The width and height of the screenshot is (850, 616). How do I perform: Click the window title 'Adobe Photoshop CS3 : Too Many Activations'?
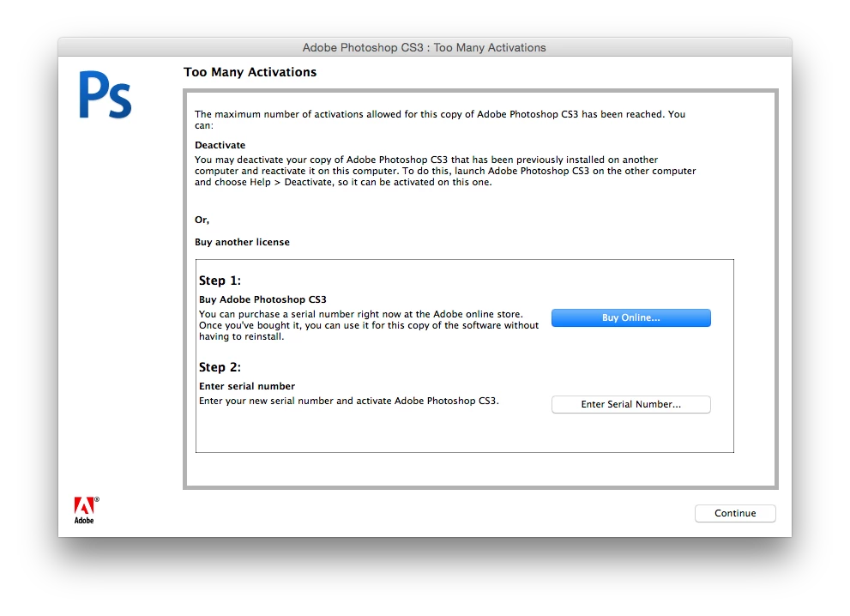425,48
